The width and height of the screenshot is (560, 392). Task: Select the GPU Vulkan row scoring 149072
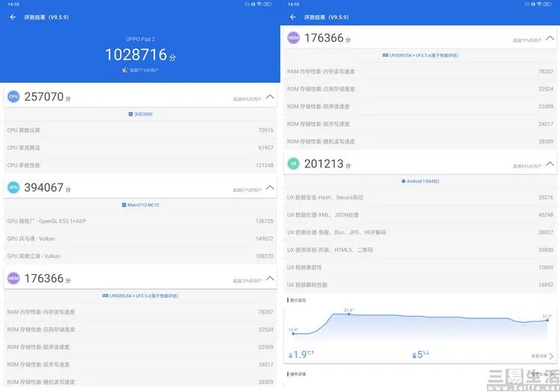pos(140,238)
